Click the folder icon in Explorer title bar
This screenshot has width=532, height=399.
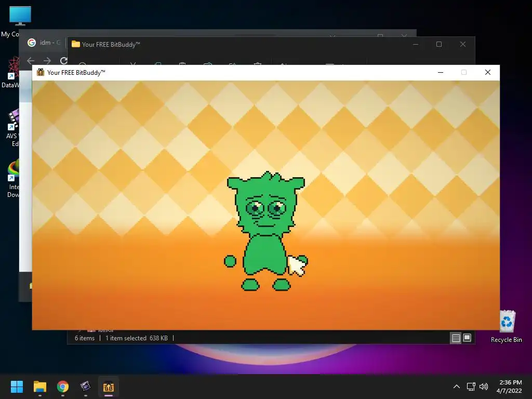[x=76, y=44]
